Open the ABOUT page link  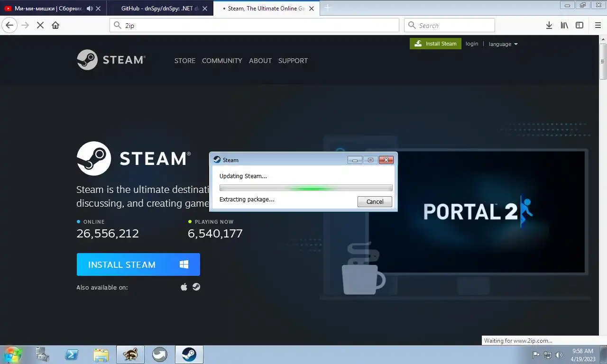click(x=260, y=61)
